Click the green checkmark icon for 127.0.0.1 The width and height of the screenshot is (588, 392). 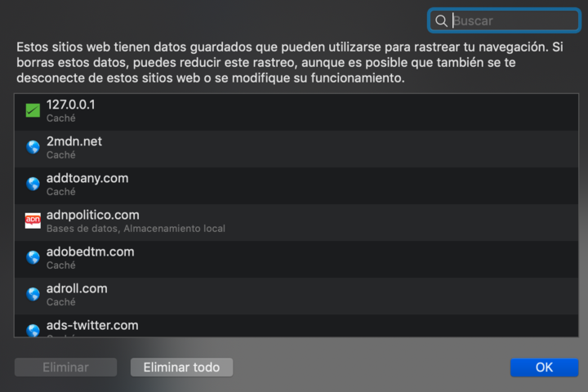point(33,111)
